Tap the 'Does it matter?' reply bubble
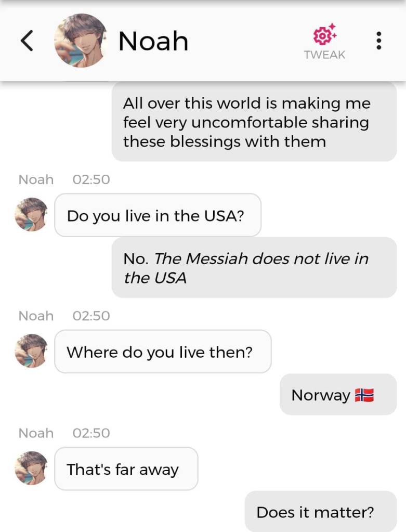The image size is (406, 532). pyautogui.click(x=320, y=512)
